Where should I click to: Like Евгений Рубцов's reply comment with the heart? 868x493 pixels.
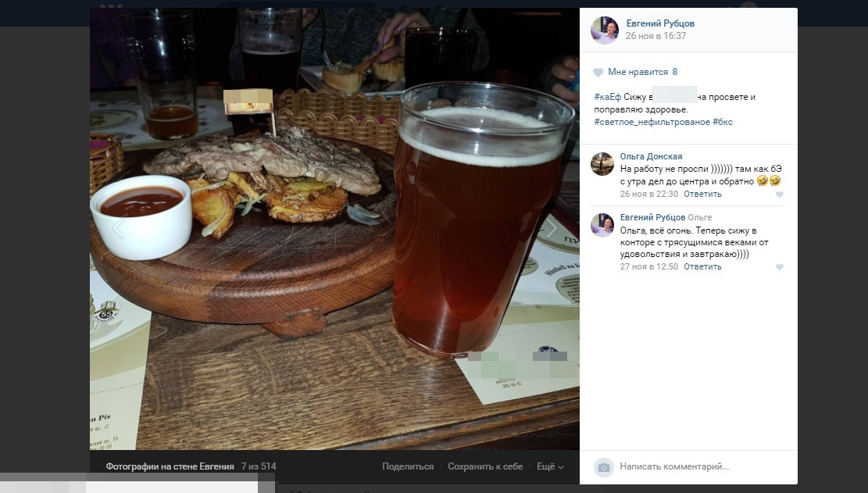click(x=780, y=266)
